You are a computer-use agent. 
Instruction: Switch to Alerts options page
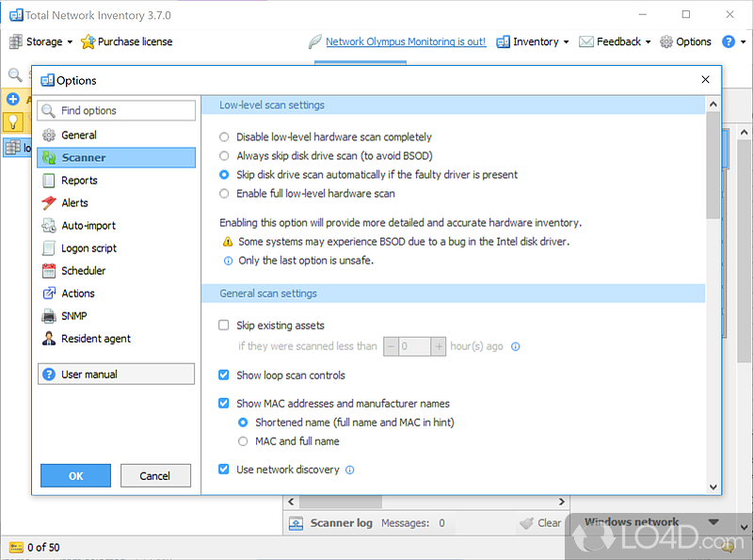(116, 202)
